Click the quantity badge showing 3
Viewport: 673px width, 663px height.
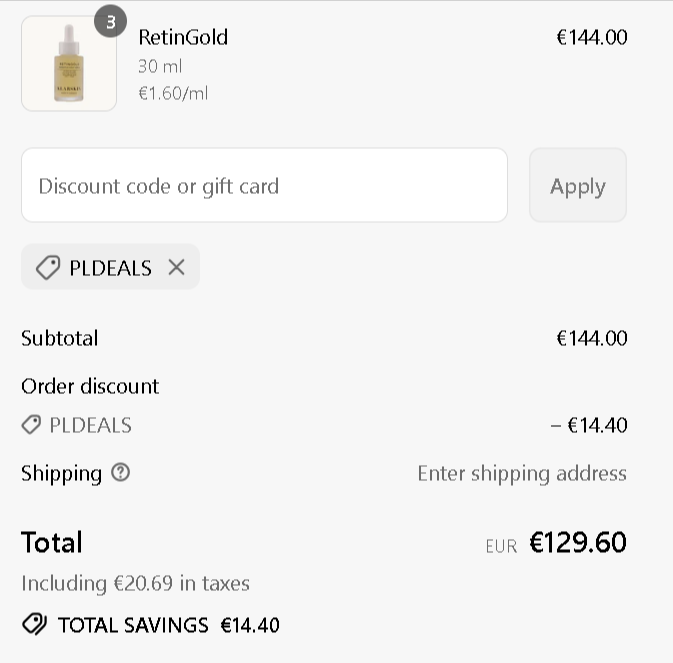(x=110, y=21)
